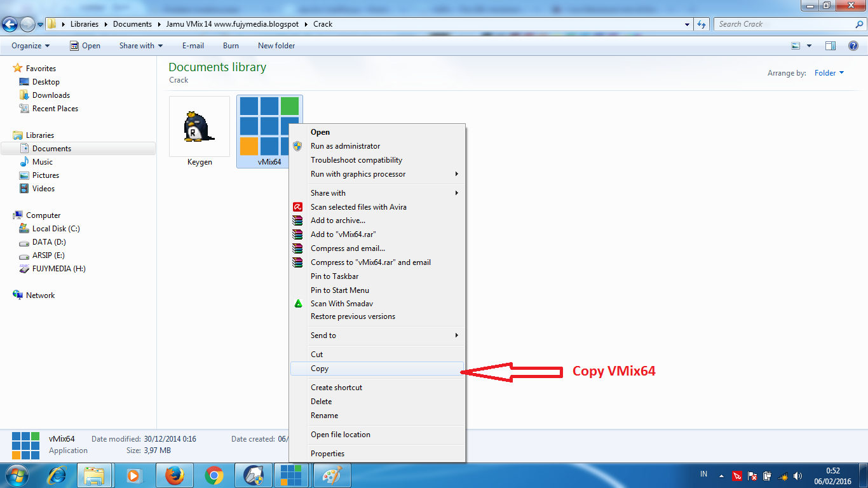Viewport: 868px width, 488px height.
Task: Switch to Windows Explorer on the taskbar
Action: click(94, 475)
